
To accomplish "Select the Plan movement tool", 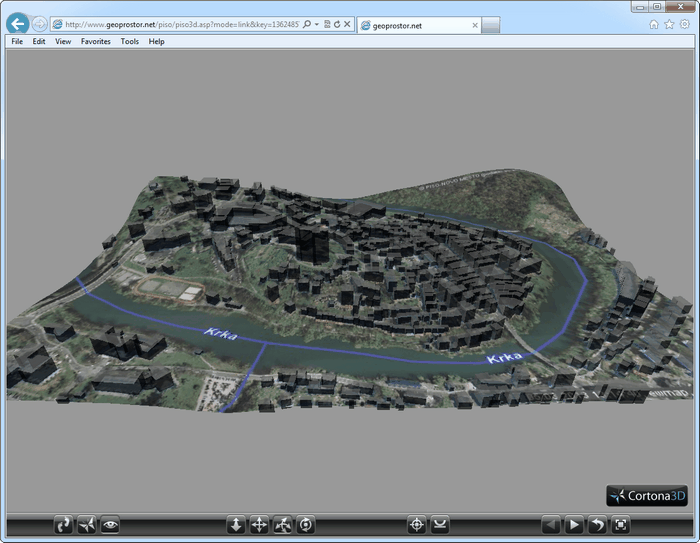I will (236, 524).
